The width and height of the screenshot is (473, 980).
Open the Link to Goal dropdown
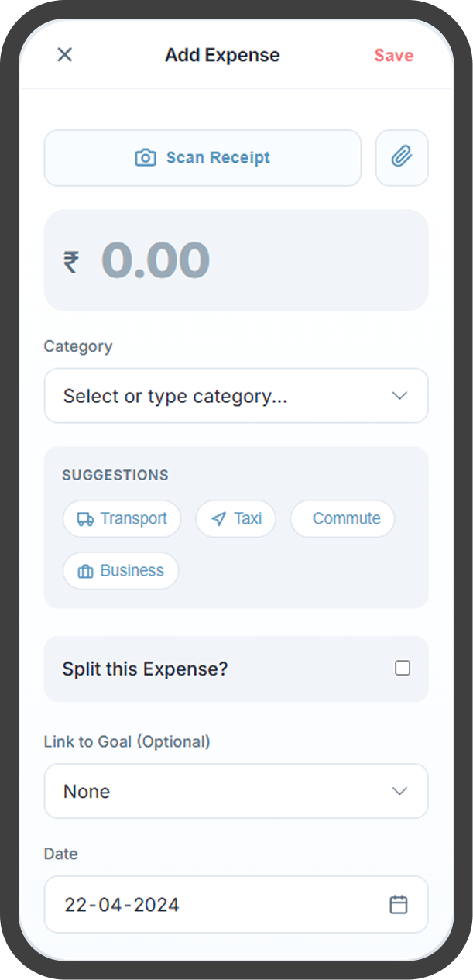235,791
